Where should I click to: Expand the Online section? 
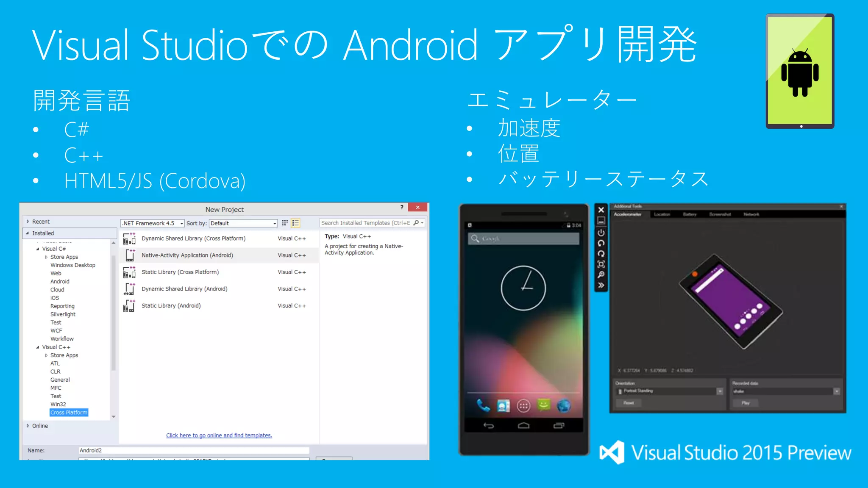click(x=28, y=426)
